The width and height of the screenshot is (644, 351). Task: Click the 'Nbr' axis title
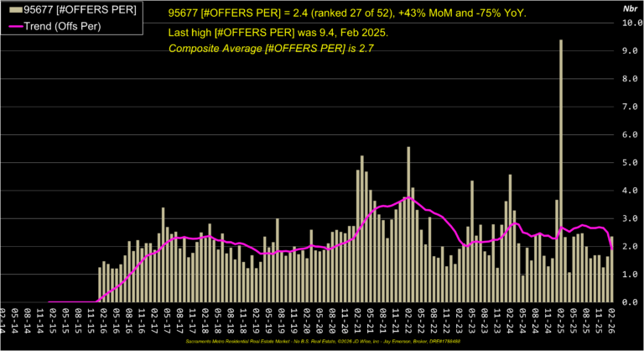click(x=630, y=8)
